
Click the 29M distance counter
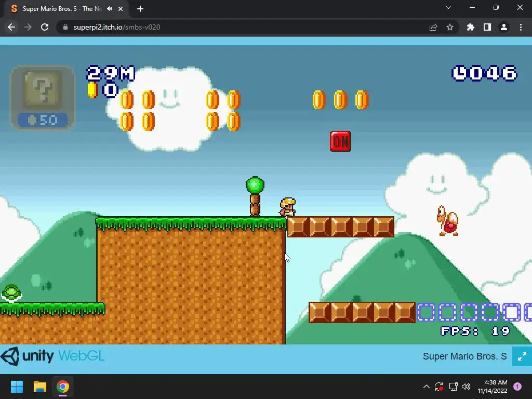pos(111,73)
